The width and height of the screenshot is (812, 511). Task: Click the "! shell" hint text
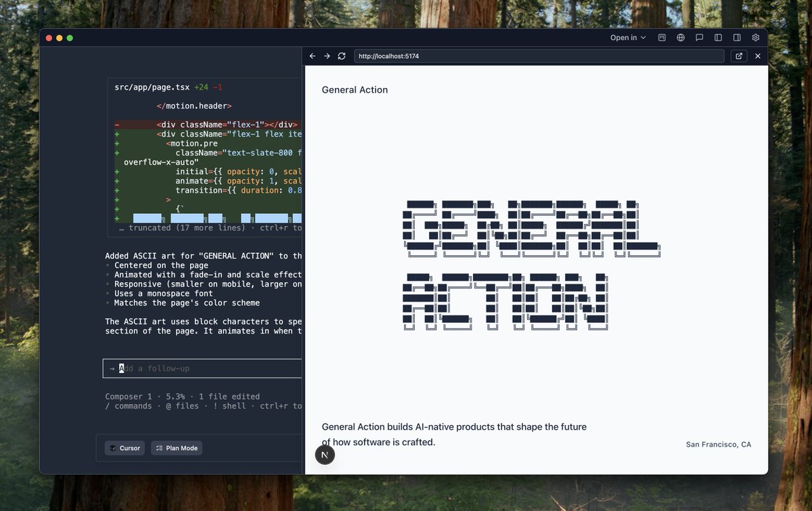point(229,406)
